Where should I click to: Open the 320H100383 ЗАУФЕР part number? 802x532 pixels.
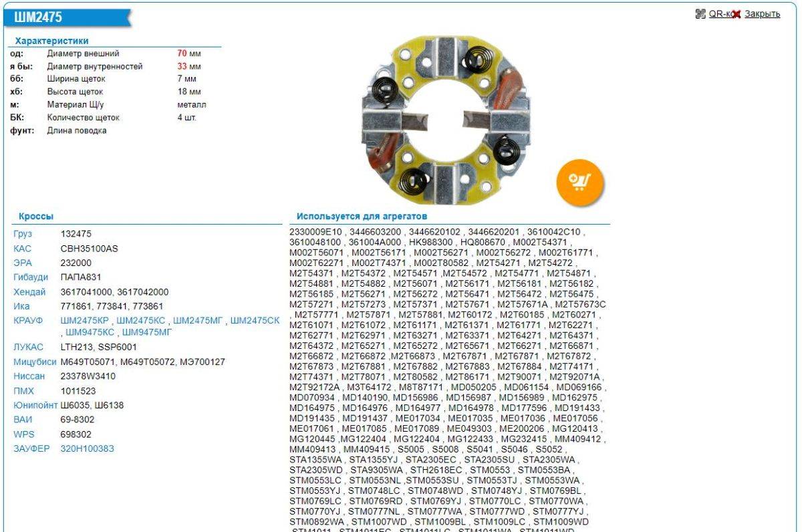click(87, 448)
